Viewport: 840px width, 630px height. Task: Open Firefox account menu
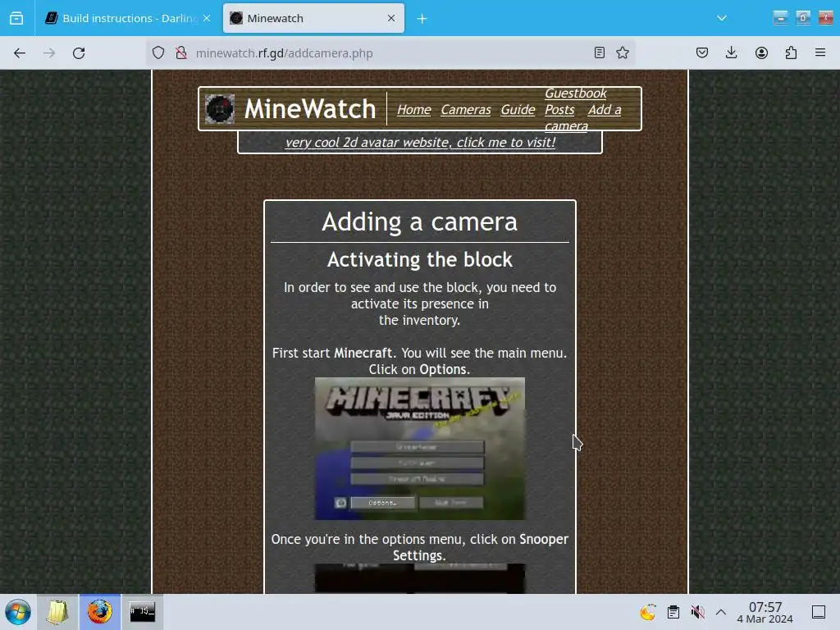[761, 52]
